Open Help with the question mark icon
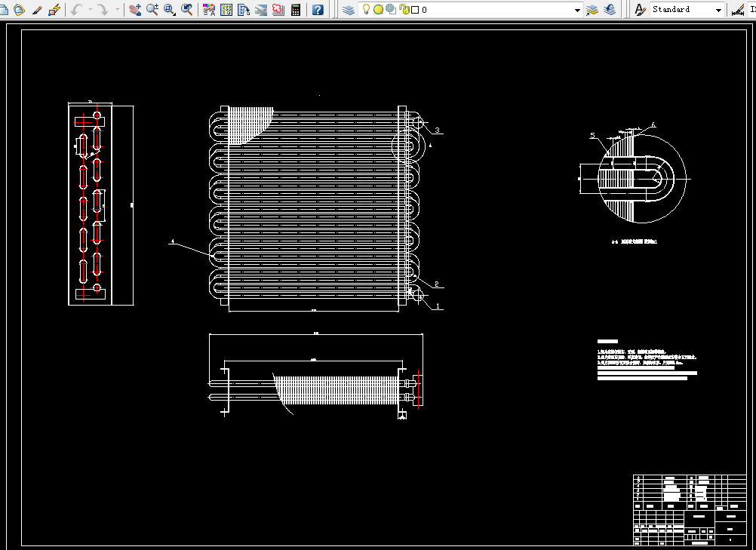 click(x=318, y=10)
